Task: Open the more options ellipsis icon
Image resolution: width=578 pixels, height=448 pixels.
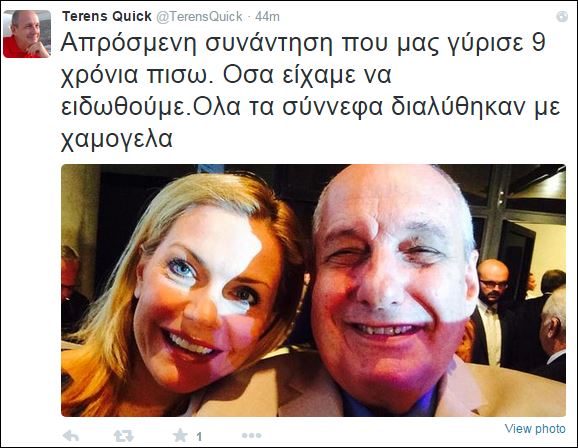Action: pyautogui.click(x=251, y=435)
